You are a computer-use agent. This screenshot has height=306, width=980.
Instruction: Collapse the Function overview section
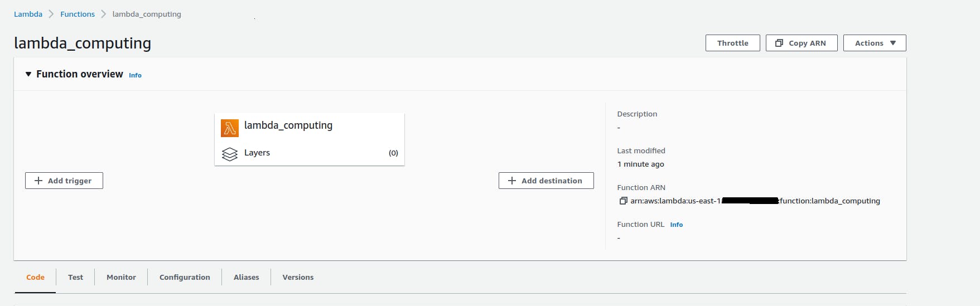point(28,74)
